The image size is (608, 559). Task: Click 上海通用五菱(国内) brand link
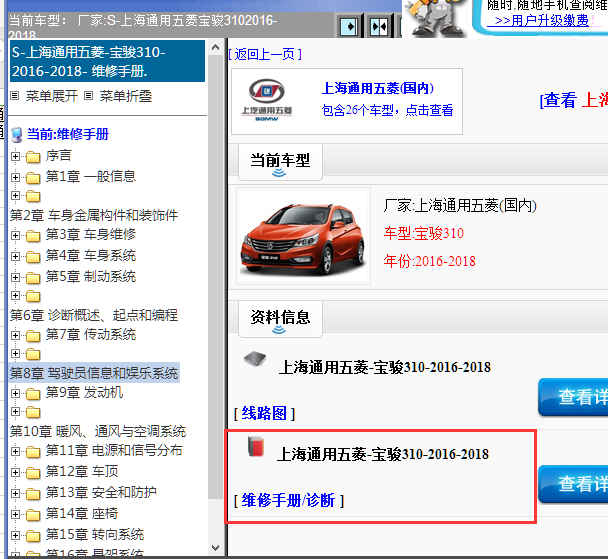(378, 88)
